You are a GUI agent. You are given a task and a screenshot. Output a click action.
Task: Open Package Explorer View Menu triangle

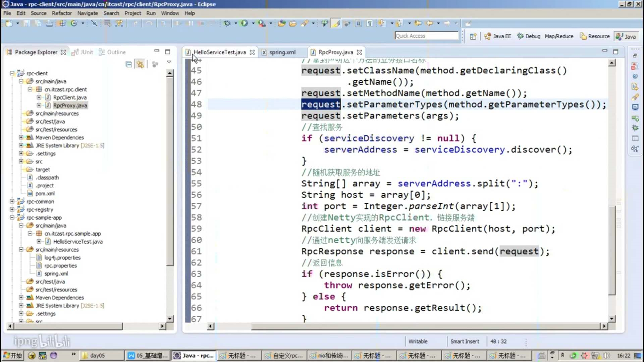(169, 62)
